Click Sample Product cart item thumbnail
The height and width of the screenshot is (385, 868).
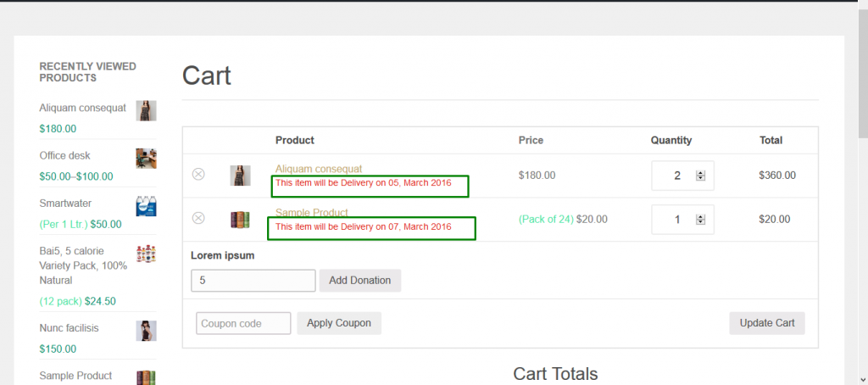(240, 220)
